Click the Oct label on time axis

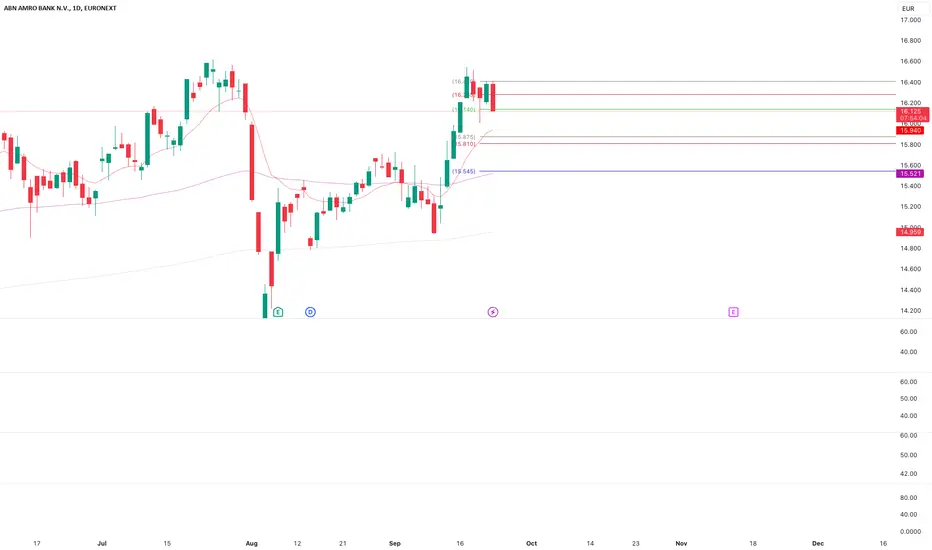531,543
